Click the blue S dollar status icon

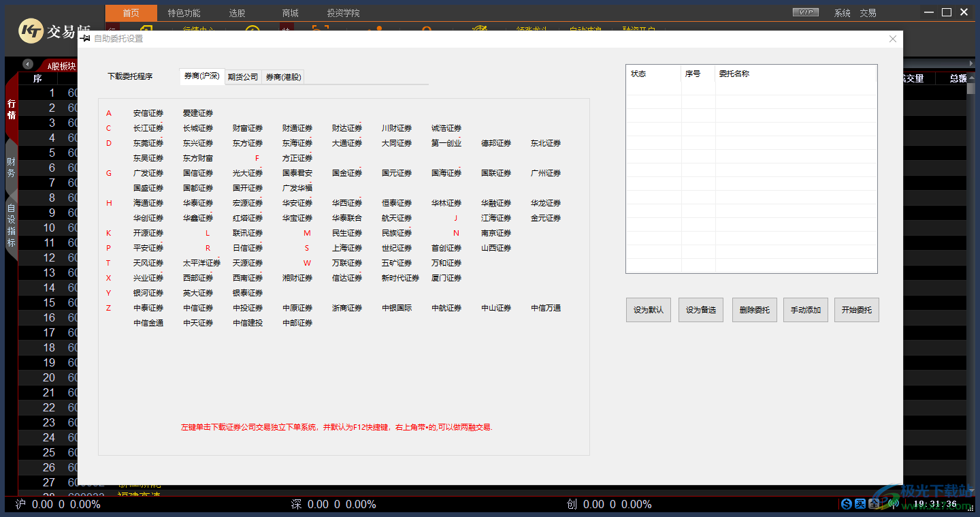click(x=847, y=504)
